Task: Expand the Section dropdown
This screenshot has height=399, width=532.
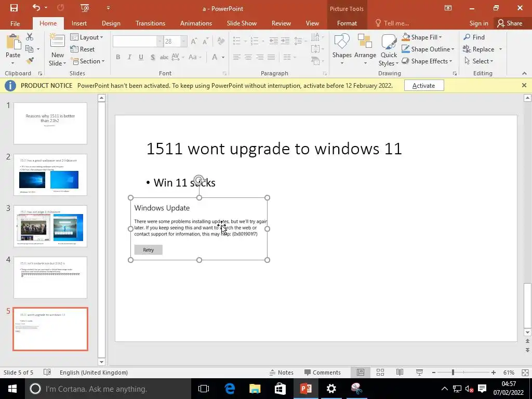Action: [x=87, y=61]
